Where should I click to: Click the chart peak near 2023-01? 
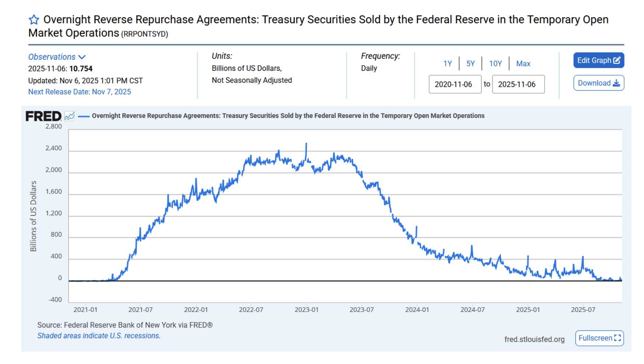pyautogui.click(x=306, y=143)
